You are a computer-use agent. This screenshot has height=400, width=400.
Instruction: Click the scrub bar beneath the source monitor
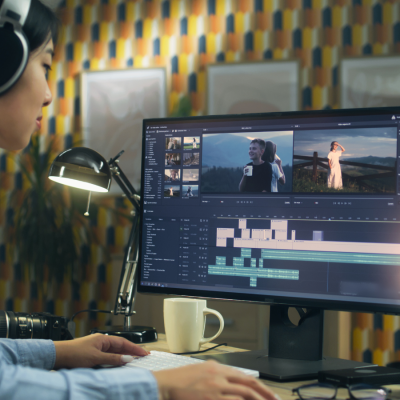point(246,197)
